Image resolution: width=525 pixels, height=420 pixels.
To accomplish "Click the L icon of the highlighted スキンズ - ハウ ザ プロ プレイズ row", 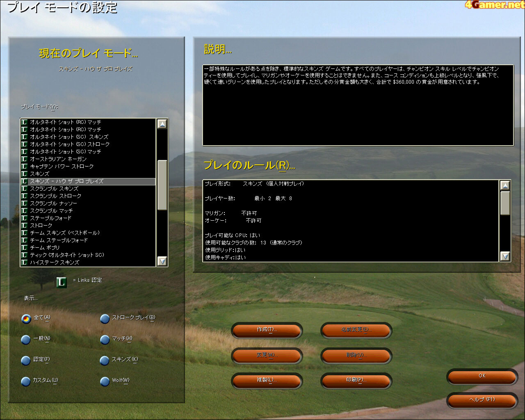I will click(24, 181).
